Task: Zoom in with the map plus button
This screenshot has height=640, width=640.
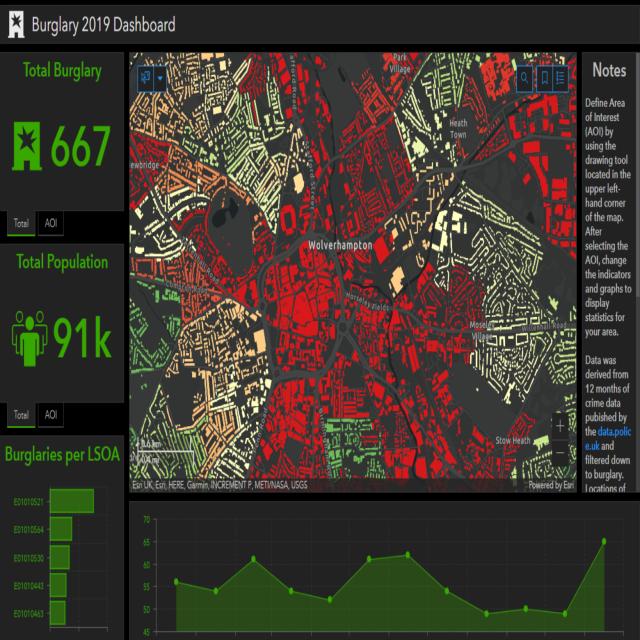Action: (559, 425)
